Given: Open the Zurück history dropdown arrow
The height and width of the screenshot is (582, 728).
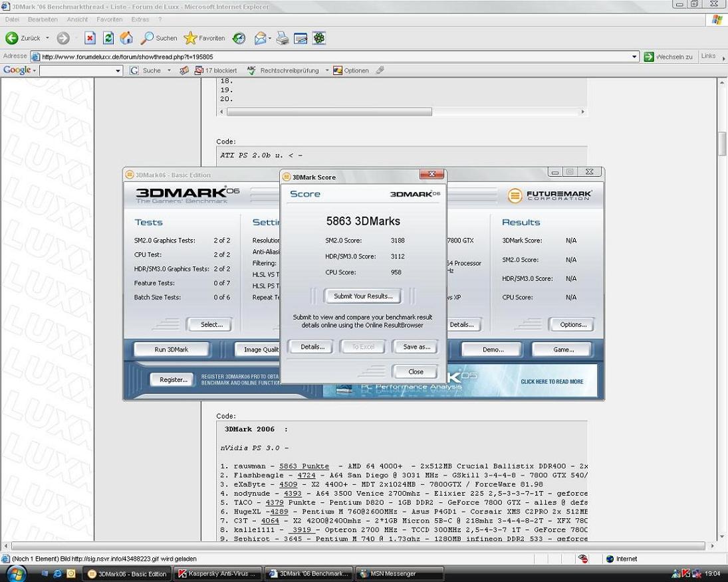Looking at the screenshot, I should 47,38.
